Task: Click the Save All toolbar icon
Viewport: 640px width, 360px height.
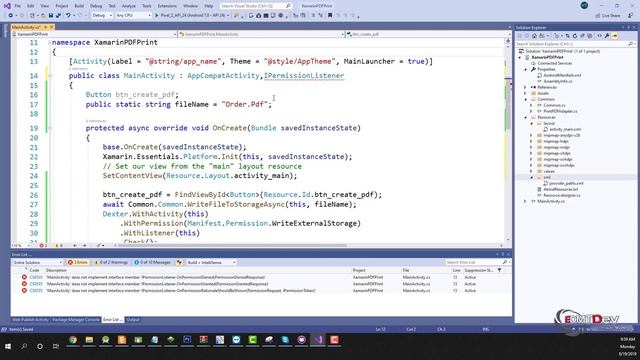Action: click(58, 16)
